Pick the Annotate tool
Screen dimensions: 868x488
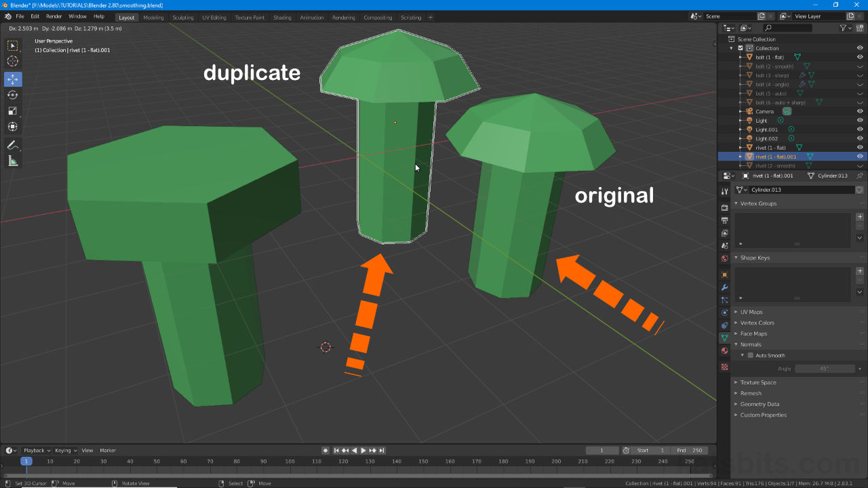click(13, 145)
